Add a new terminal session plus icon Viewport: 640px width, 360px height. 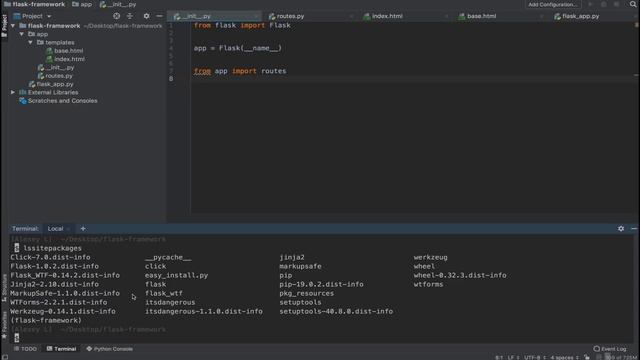point(83,229)
